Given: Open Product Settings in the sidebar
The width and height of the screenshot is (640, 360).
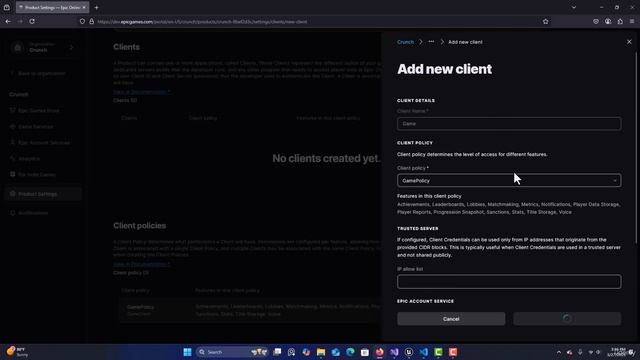Looking at the screenshot, I should tap(43, 194).
